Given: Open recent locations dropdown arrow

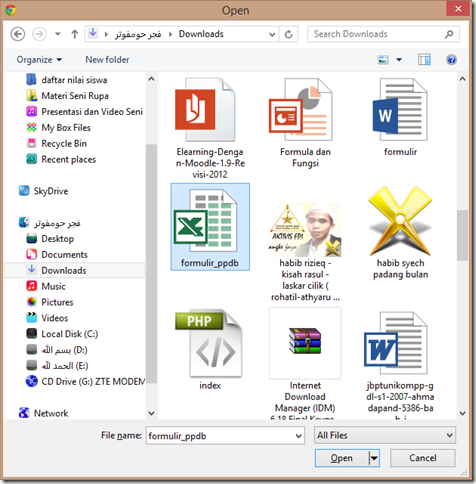Looking at the screenshot, I should coord(58,34).
